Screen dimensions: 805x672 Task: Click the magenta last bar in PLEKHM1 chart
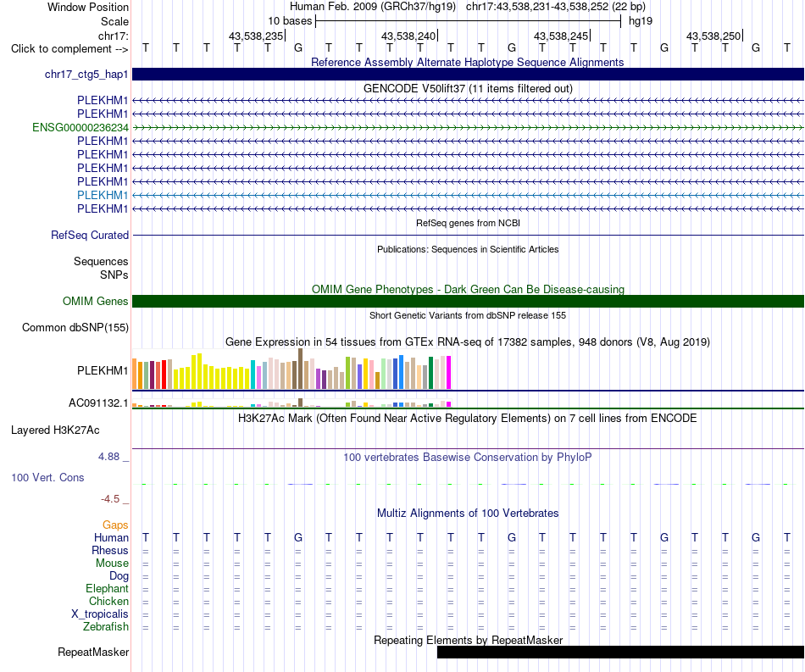coord(449,372)
